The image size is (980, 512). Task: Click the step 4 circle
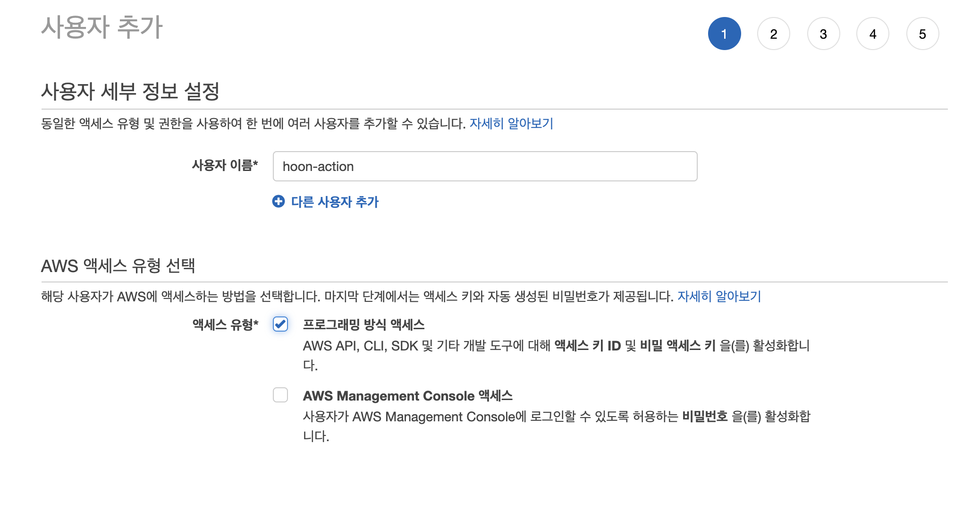[x=872, y=34]
